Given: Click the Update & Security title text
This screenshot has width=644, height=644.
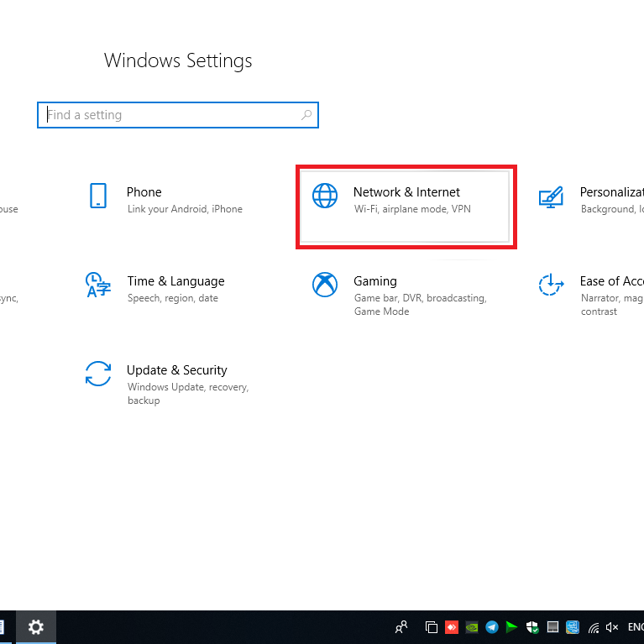Looking at the screenshot, I should (x=176, y=370).
